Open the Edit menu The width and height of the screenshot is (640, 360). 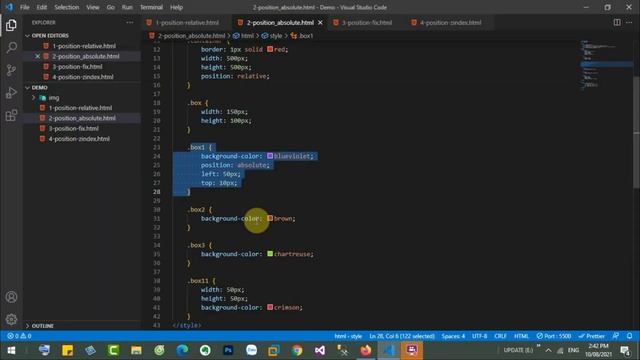42,7
